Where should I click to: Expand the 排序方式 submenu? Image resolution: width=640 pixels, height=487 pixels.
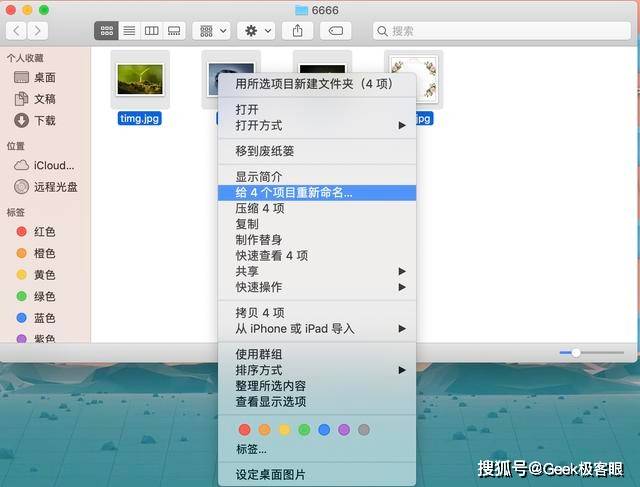pos(317,370)
